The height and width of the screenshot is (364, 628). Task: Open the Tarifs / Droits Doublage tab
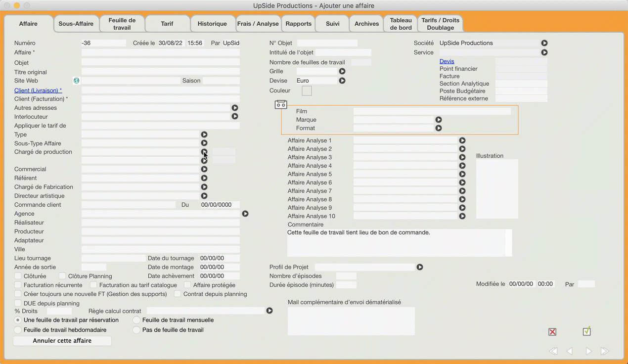pyautogui.click(x=441, y=24)
